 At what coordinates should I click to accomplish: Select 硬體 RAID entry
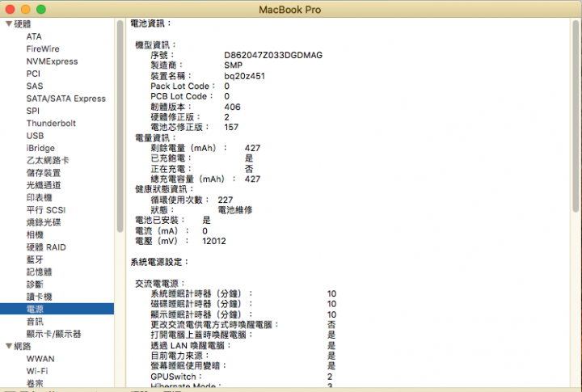point(46,247)
